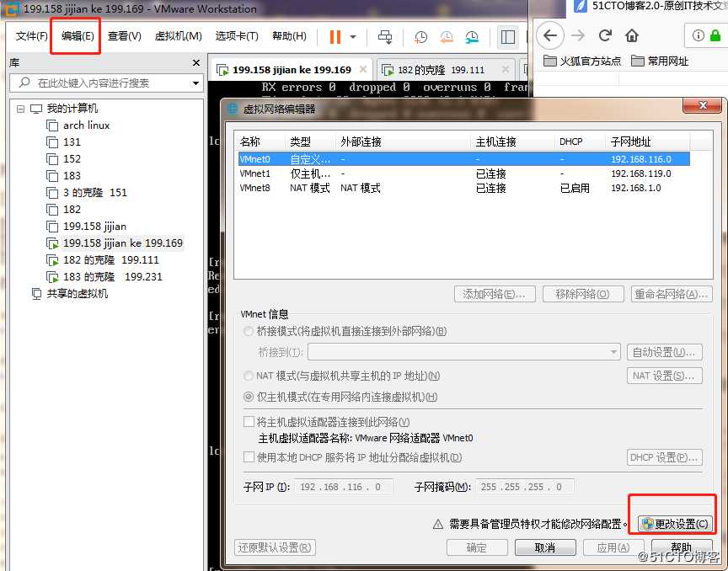Send Ctrl+Alt+Del to the guest
Viewport: 728px width, 571px height.
tap(385, 36)
